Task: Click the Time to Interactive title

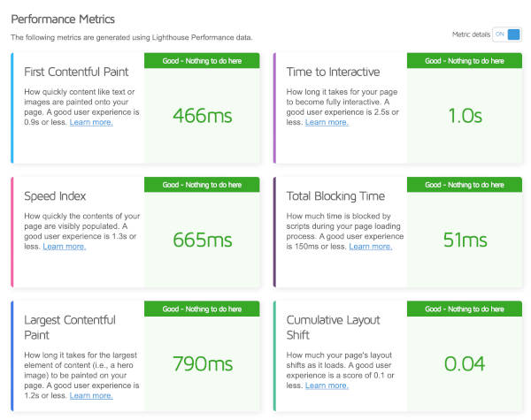Action: (x=333, y=72)
